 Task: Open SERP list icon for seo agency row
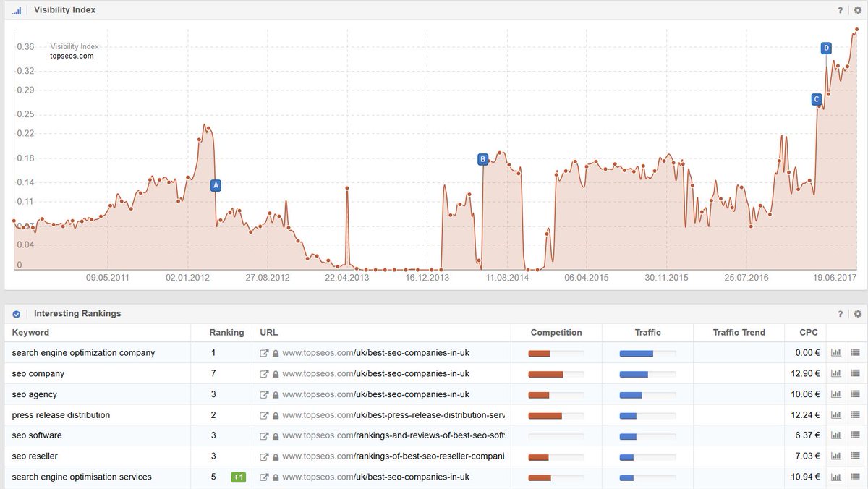[855, 395]
